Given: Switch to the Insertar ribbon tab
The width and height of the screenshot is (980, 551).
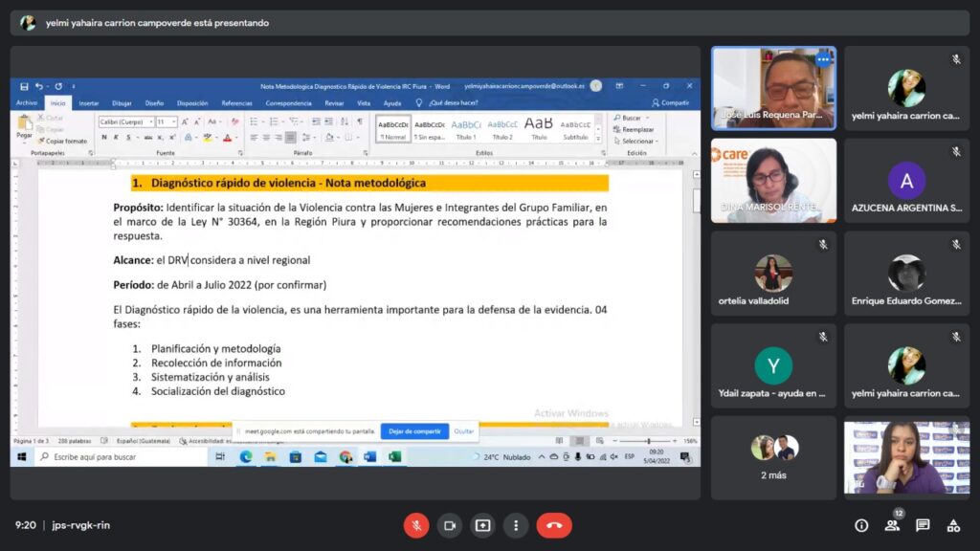Looking at the screenshot, I should pyautogui.click(x=88, y=102).
